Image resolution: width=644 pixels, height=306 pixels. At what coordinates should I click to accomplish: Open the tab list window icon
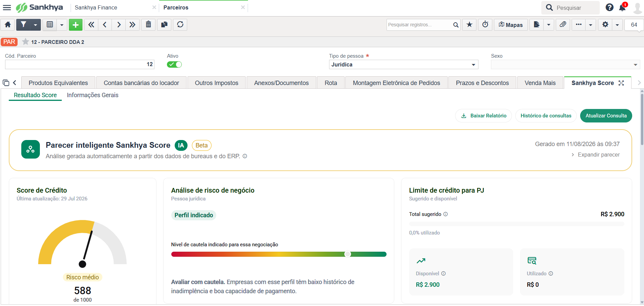pos(6,83)
